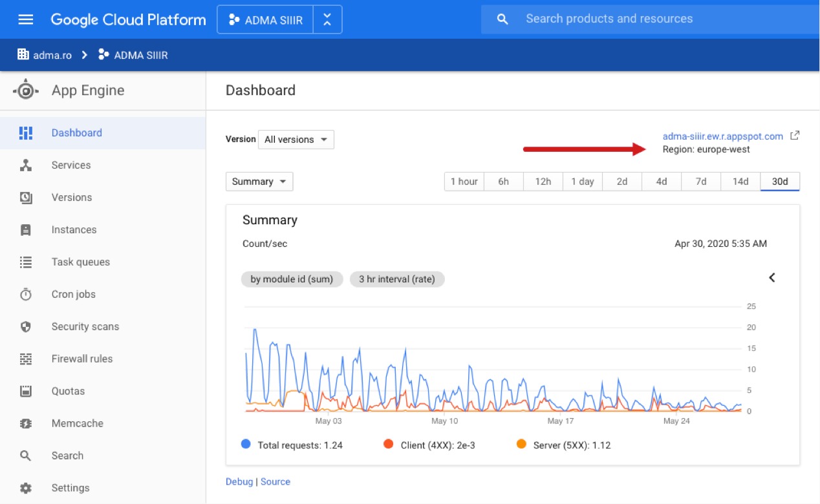Click the Security scans shield icon
Viewport: 820px width, 504px height.
(x=26, y=327)
